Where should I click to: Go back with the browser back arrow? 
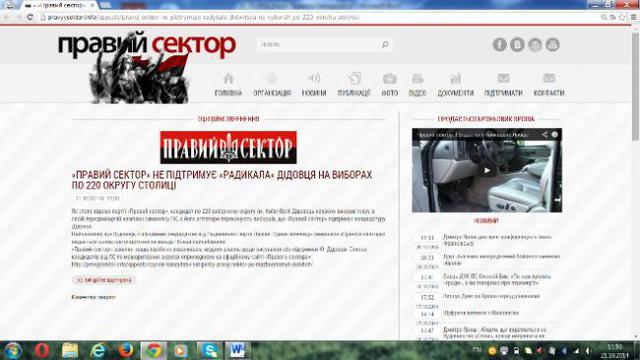click(x=7, y=17)
